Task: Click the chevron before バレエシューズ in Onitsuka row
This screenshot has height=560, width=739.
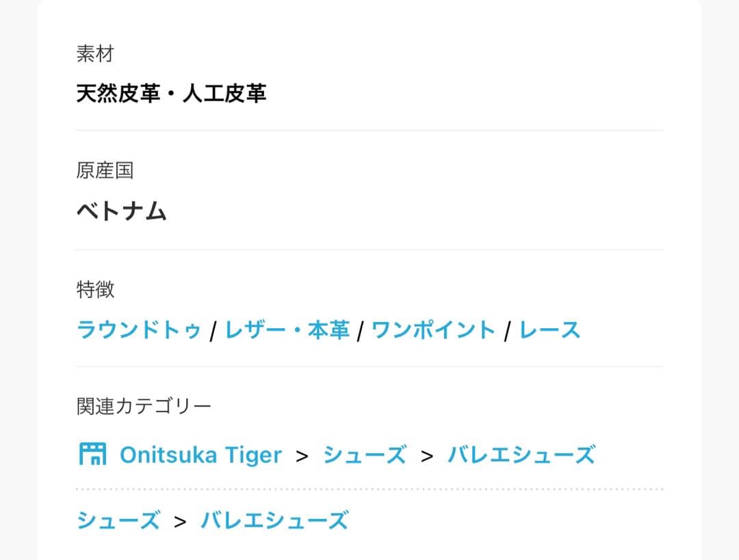Action: pos(427,456)
